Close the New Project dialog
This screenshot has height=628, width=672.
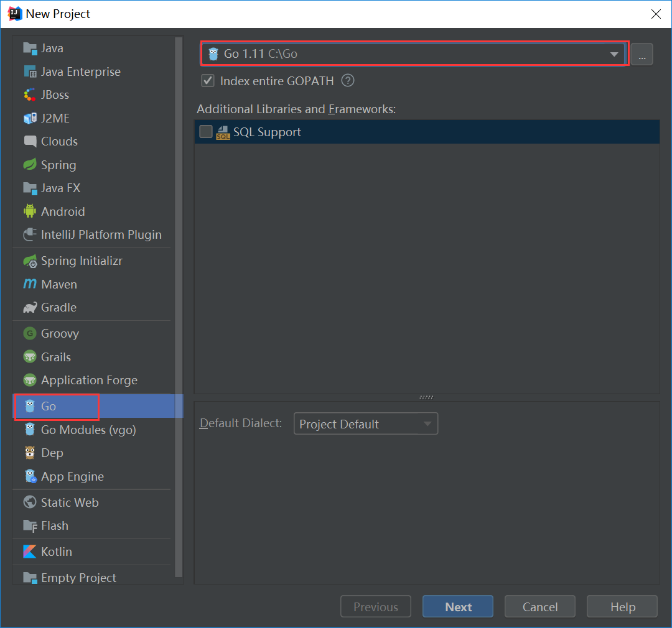pos(656,14)
